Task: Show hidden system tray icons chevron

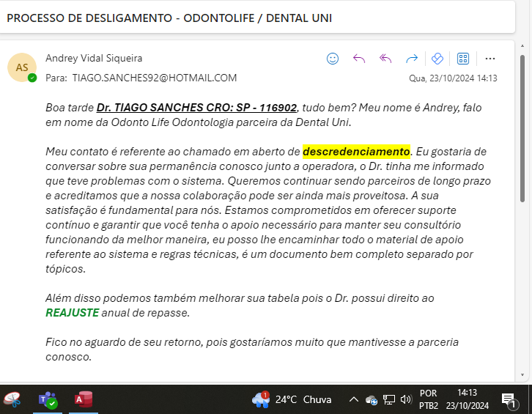Action: [x=353, y=399]
